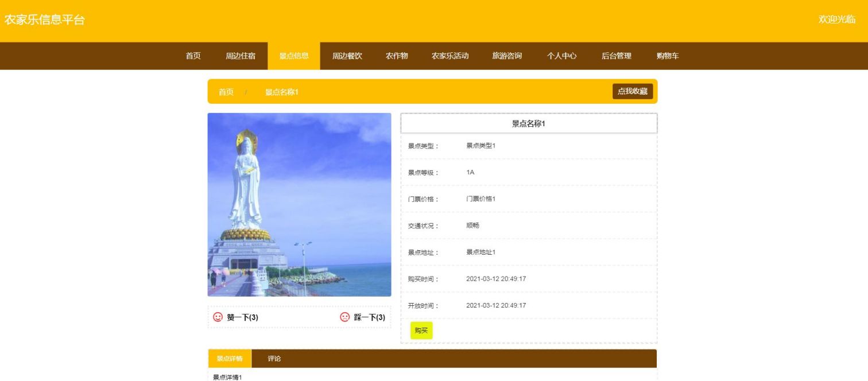The height and width of the screenshot is (381, 868).
Task: Click the 点我收藏 button
Action: coord(633,91)
